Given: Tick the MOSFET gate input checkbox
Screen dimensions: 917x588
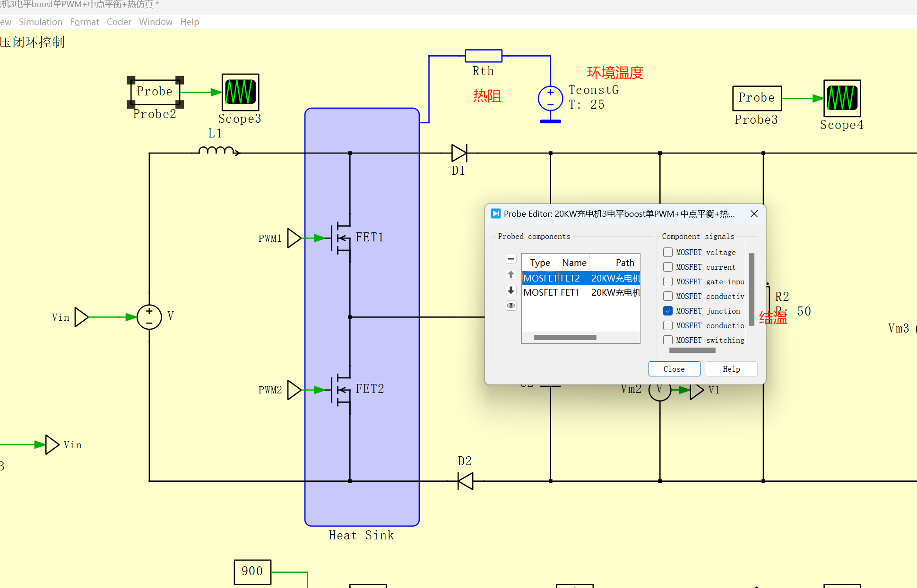Looking at the screenshot, I should 668,281.
